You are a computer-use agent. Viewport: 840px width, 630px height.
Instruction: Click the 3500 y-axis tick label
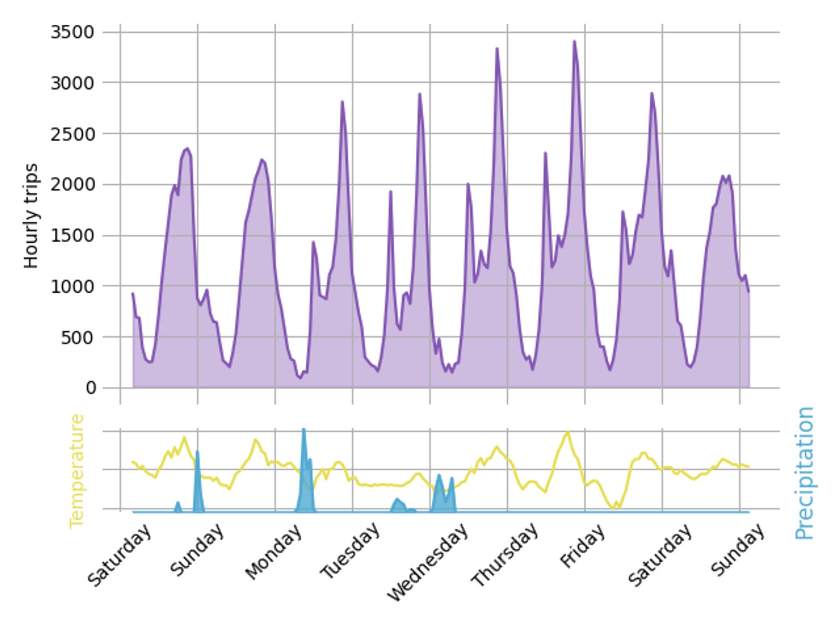[x=72, y=32]
